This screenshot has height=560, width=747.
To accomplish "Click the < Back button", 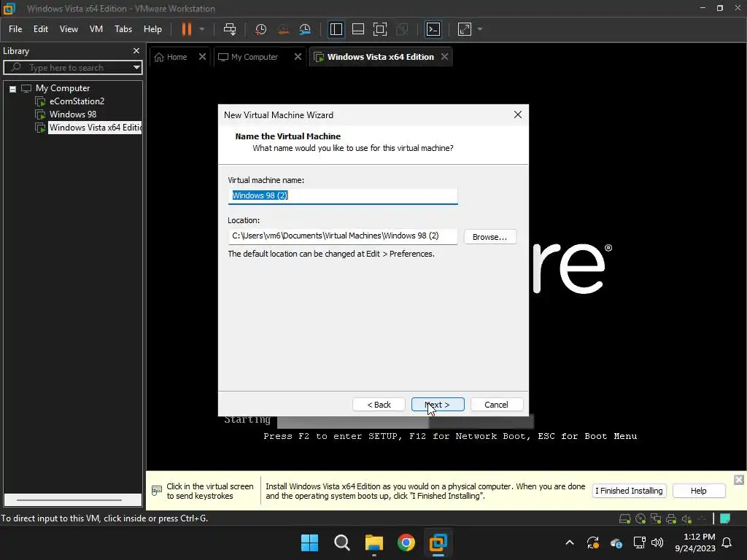I will click(x=379, y=405).
